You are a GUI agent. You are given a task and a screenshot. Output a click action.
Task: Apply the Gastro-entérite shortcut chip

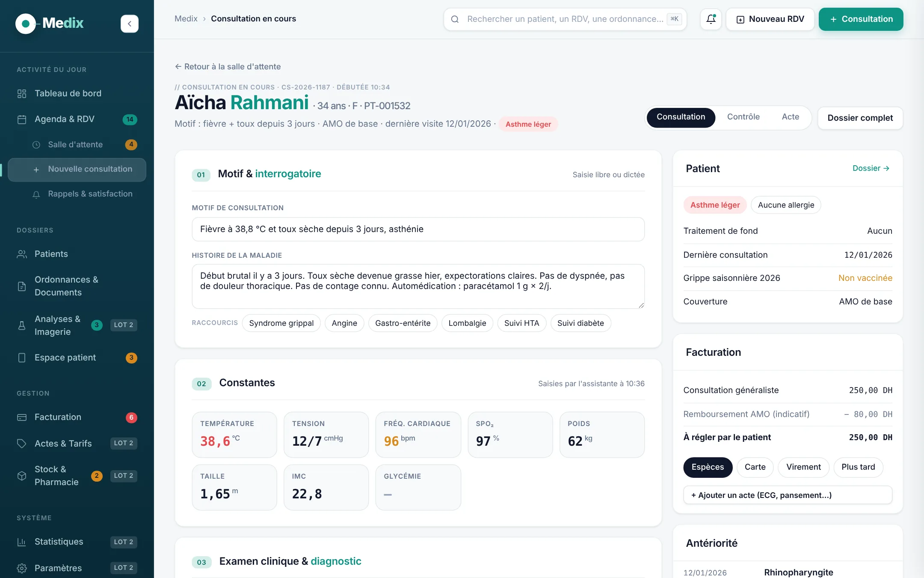(x=403, y=323)
